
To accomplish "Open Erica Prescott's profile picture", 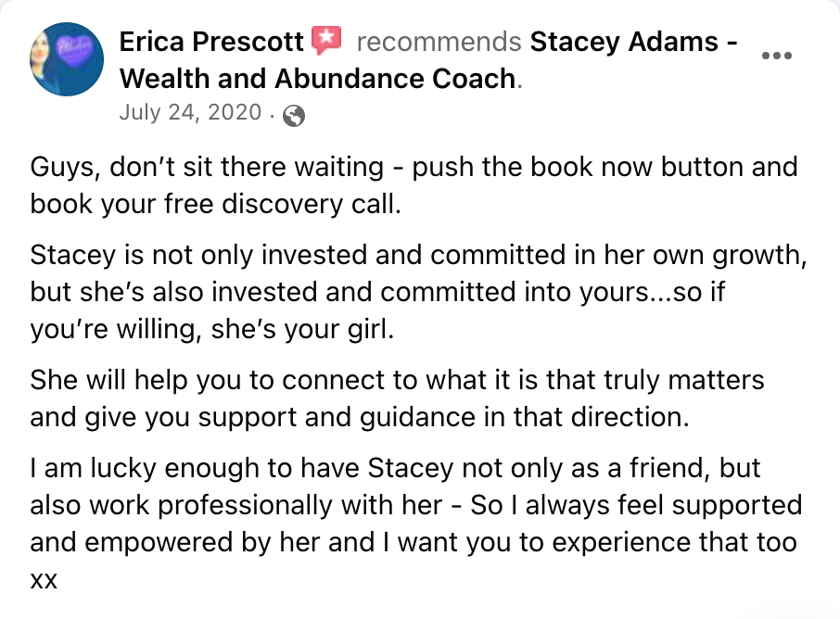I will pyautogui.click(x=67, y=59).
